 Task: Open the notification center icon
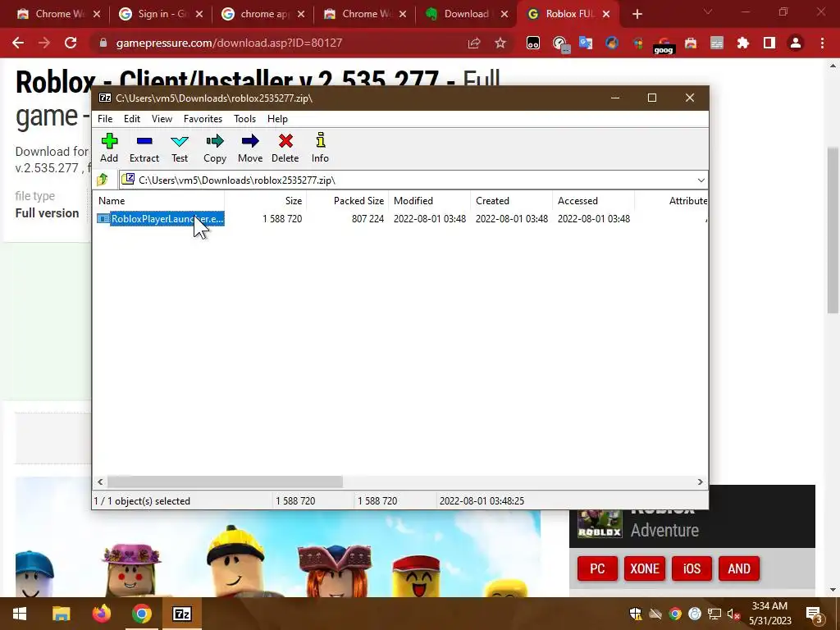click(x=814, y=614)
